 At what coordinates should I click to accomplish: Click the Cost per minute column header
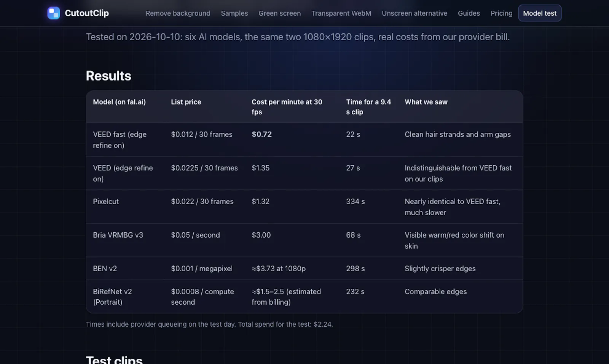pos(287,107)
